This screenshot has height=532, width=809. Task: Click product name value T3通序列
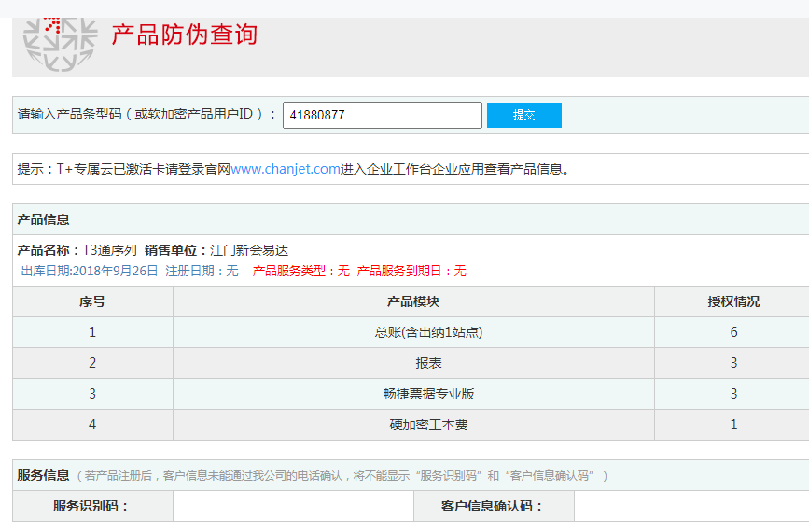point(110,250)
